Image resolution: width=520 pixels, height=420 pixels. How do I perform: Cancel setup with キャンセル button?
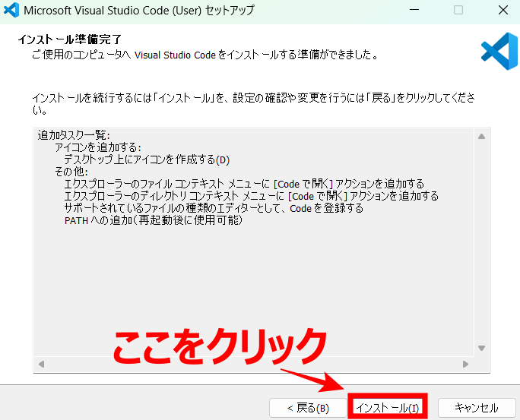477,408
